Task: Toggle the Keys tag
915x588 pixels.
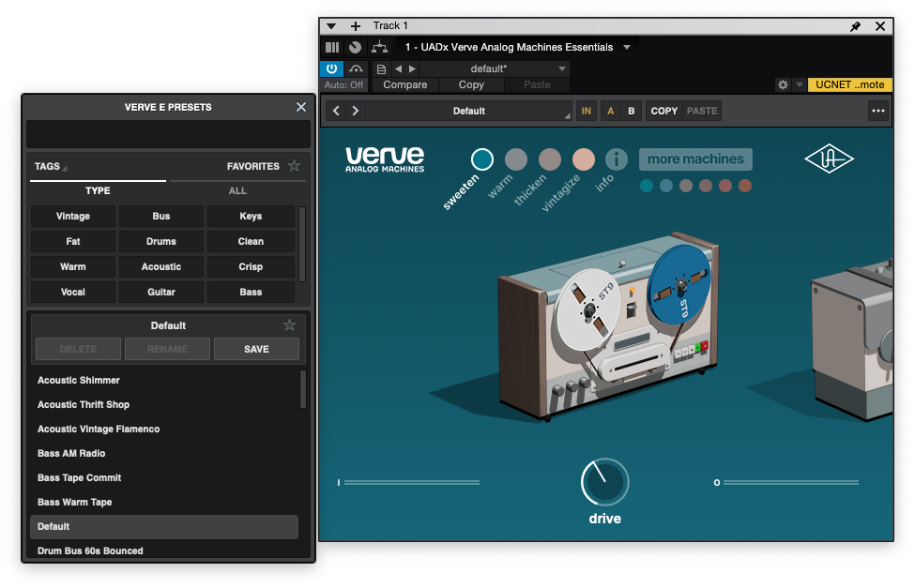Action: [251, 216]
